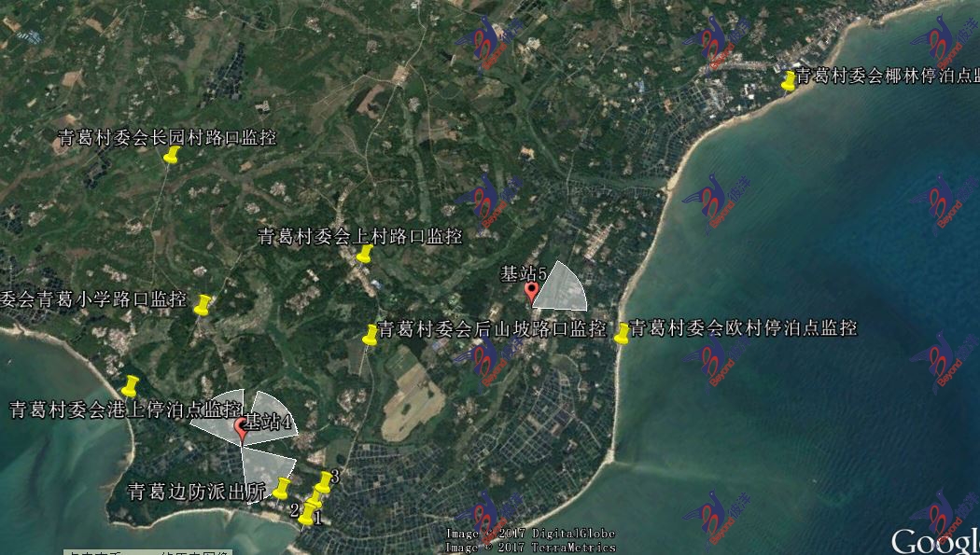Click the 椰林停泊点 yellow pin
This screenshot has width=980, height=555.
click(x=789, y=80)
